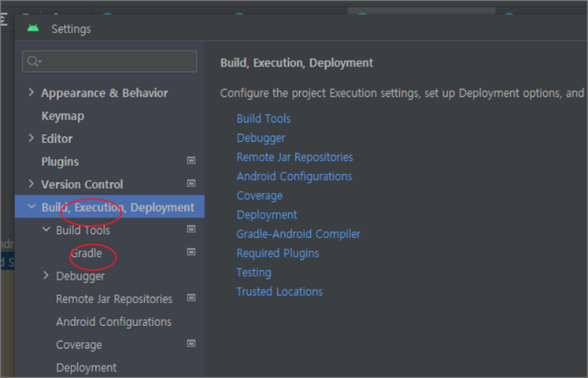
Task: Select Plugins in settings tree
Action: tap(60, 162)
